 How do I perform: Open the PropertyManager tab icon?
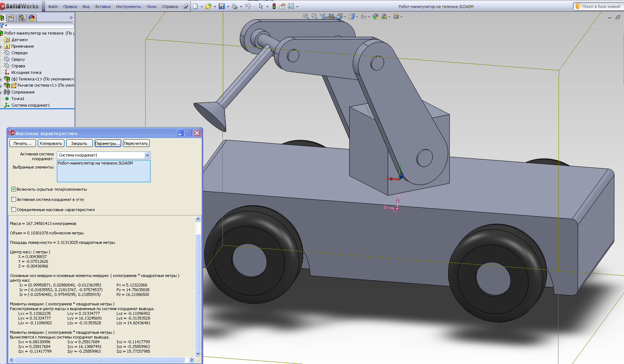12,18
